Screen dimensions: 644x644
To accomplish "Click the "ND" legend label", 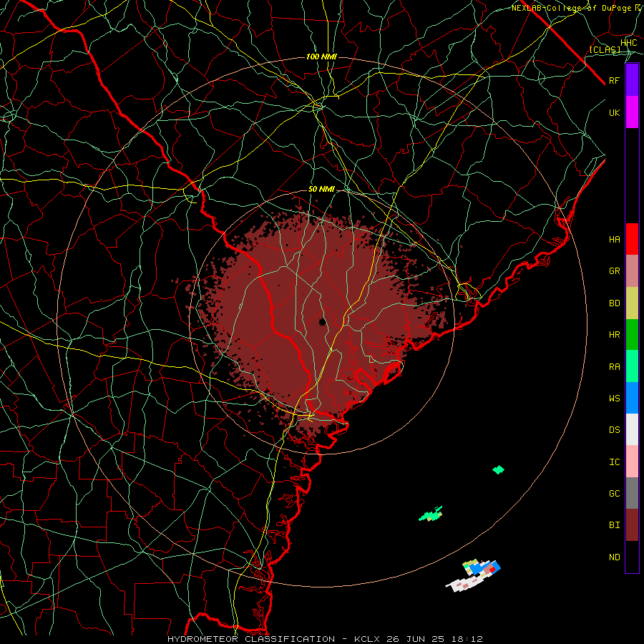I will (615, 557).
